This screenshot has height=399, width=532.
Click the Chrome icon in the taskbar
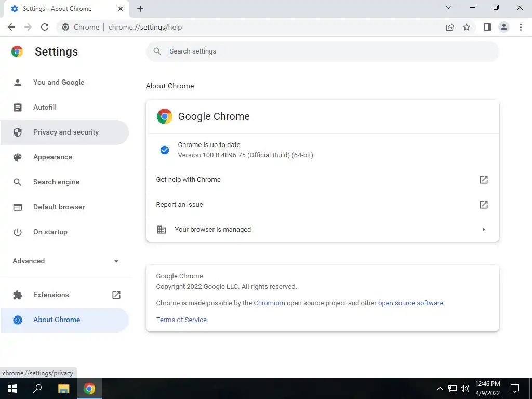click(89, 389)
